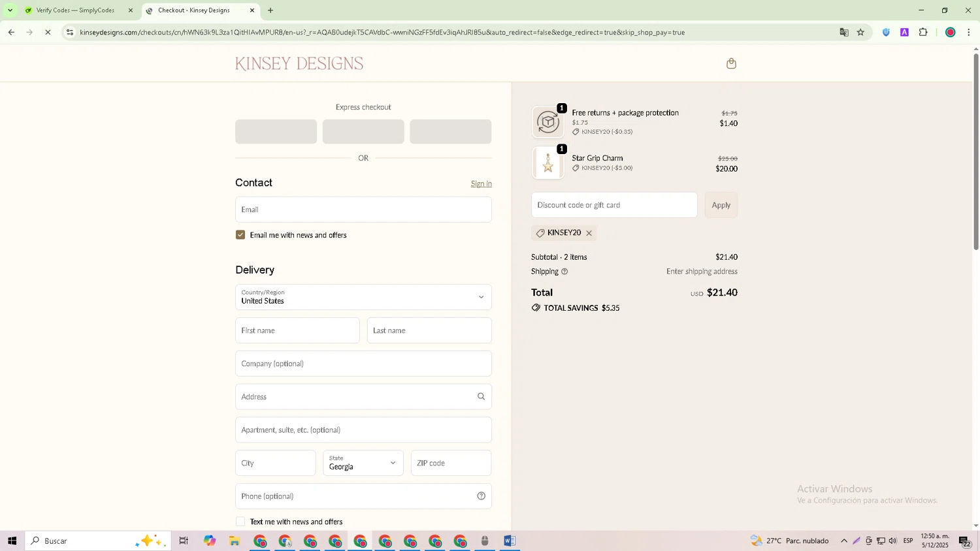Open the Copilot taskbar icon

[x=209, y=541]
